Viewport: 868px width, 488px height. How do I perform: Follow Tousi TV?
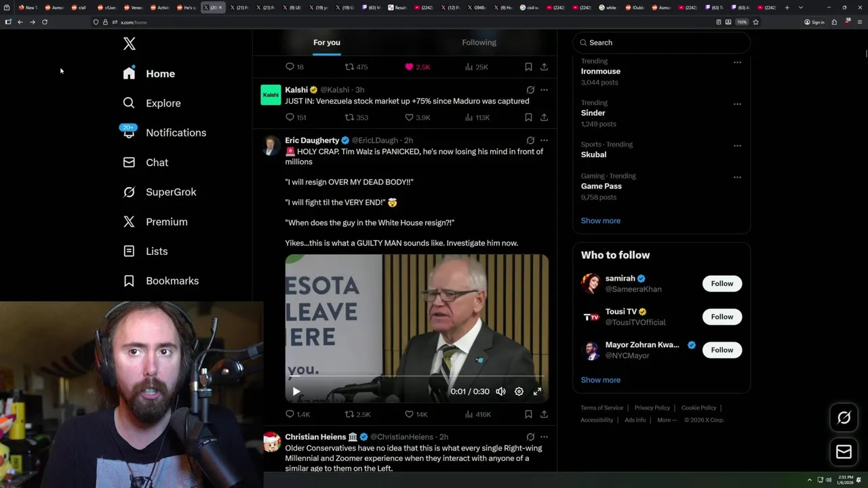tap(722, 317)
